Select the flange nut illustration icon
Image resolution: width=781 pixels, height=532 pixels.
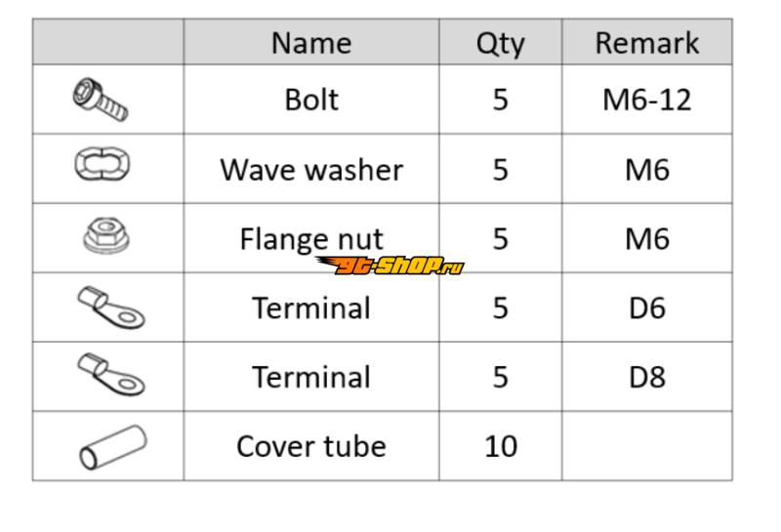(103, 236)
